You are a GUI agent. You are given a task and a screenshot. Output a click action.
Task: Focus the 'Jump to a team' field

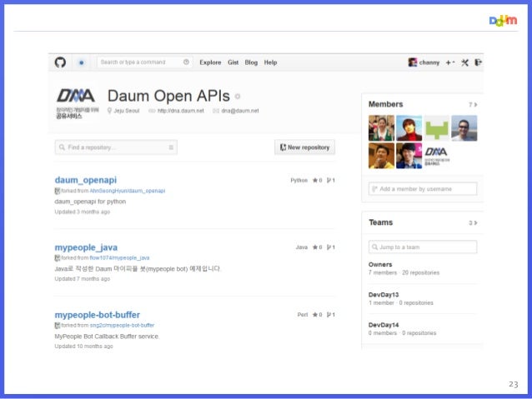pyautogui.click(x=423, y=247)
